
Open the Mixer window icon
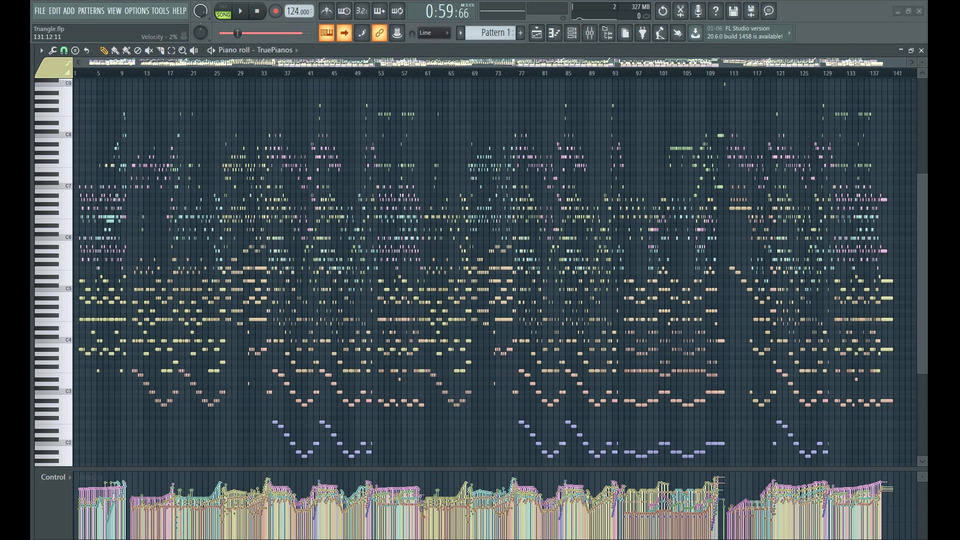(x=589, y=33)
